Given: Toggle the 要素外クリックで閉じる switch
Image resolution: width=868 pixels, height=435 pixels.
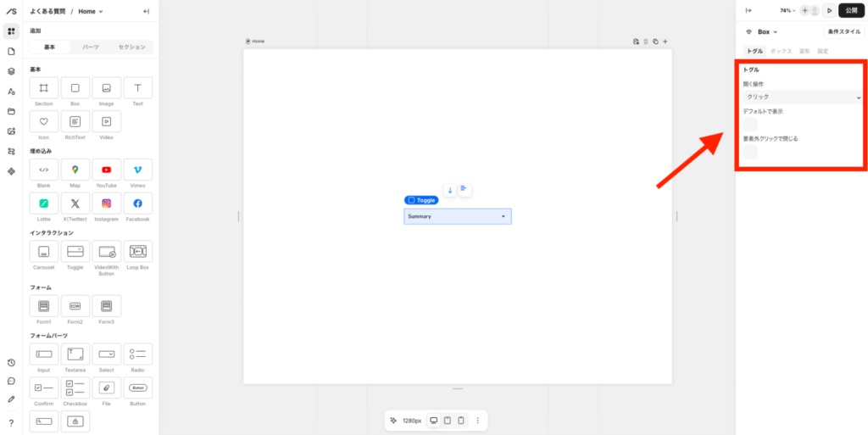Looking at the screenshot, I should coord(750,152).
